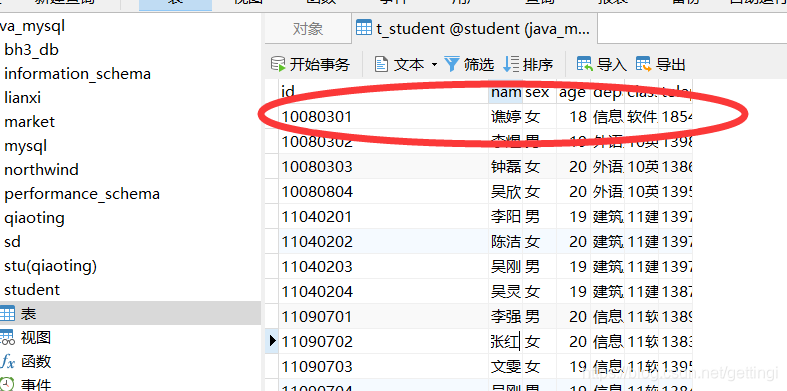This screenshot has width=787, height=391.
Task: Click the dep column header
Action: pos(607,91)
